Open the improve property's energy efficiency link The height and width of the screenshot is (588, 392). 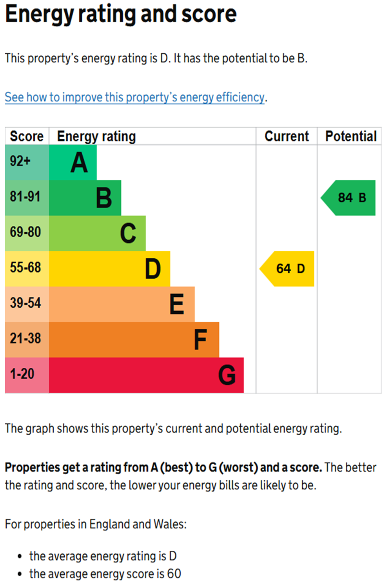[134, 97]
